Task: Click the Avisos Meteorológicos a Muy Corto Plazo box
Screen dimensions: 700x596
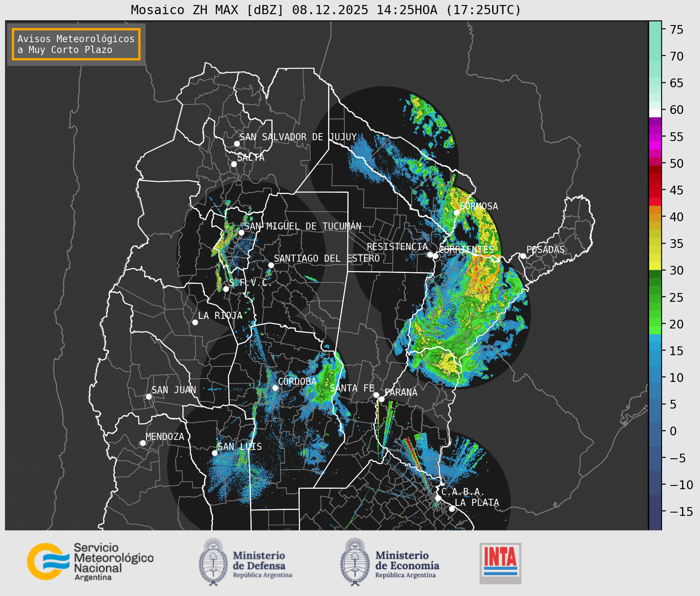Action: tap(76, 44)
